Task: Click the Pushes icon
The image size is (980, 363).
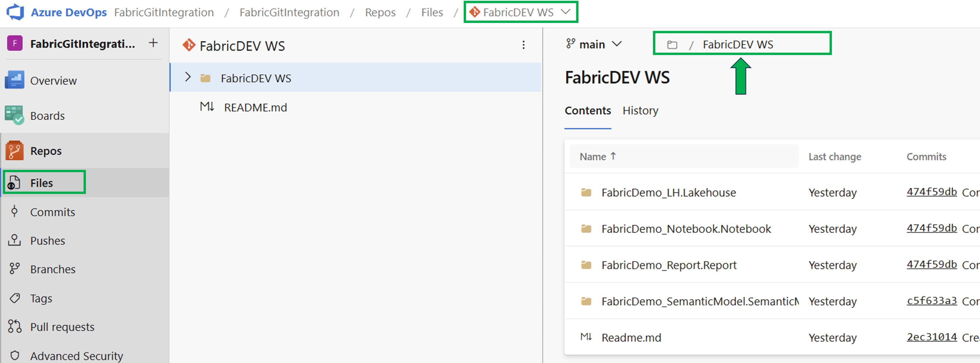Action: click(x=15, y=240)
